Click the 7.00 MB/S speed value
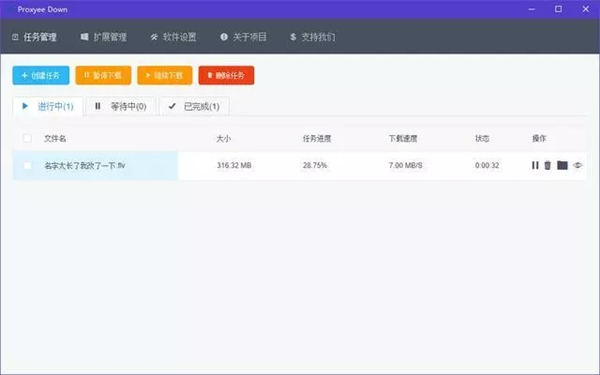Image resolution: width=600 pixels, height=375 pixels. [406, 165]
